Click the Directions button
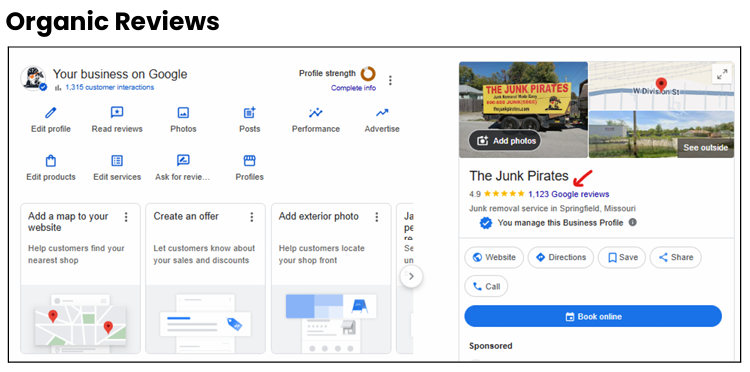The height and width of the screenshot is (372, 750). (x=561, y=257)
